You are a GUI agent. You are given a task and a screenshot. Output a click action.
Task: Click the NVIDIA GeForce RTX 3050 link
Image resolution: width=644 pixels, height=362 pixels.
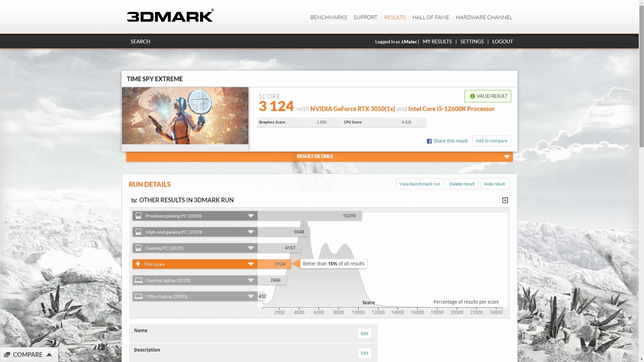[353, 109]
